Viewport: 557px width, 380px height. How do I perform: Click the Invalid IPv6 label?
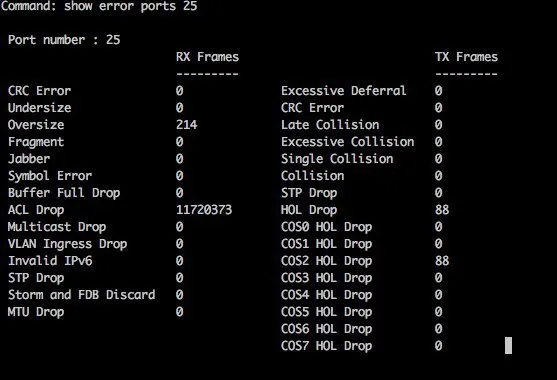pos(50,261)
